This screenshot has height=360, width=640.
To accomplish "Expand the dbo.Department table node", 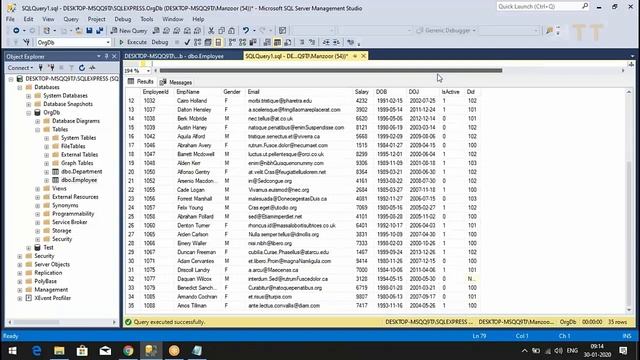I will click(47, 172).
